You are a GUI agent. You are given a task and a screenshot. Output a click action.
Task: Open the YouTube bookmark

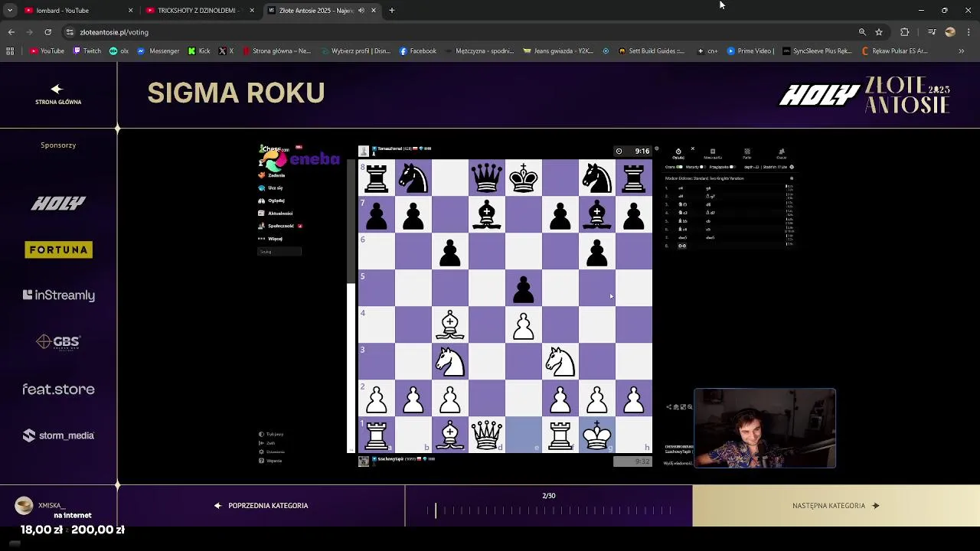[x=47, y=51]
